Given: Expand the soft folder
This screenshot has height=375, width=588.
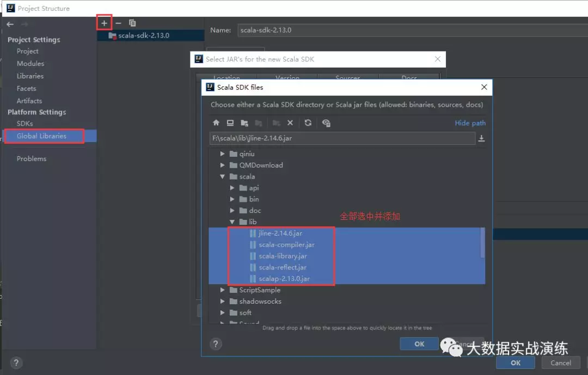Looking at the screenshot, I should 222,312.
